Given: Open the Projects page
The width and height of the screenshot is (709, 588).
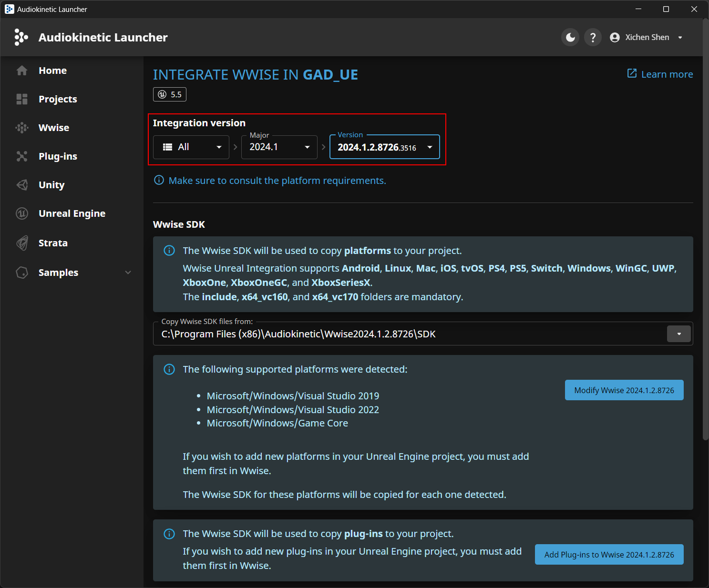Looking at the screenshot, I should (58, 99).
